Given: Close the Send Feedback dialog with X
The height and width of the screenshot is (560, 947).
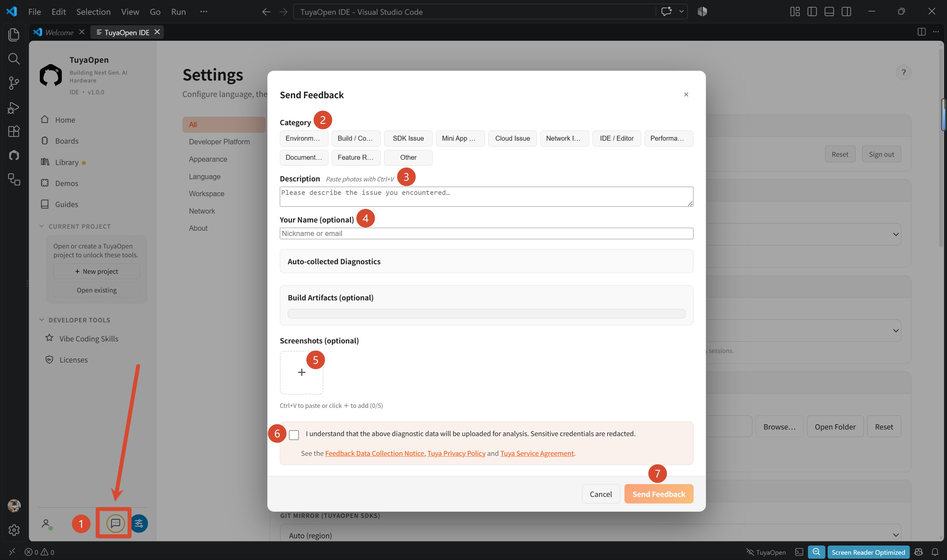Looking at the screenshot, I should [686, 94].
